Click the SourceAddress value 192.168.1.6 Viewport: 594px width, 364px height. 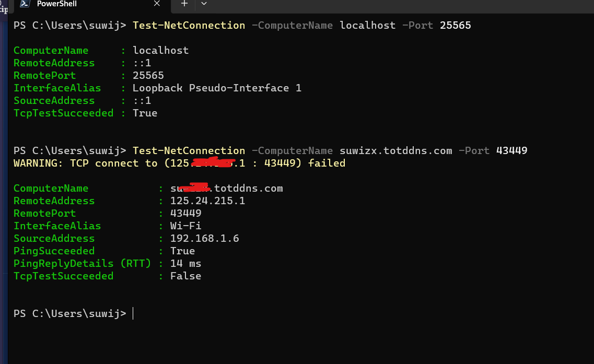[x=205, y=238]
